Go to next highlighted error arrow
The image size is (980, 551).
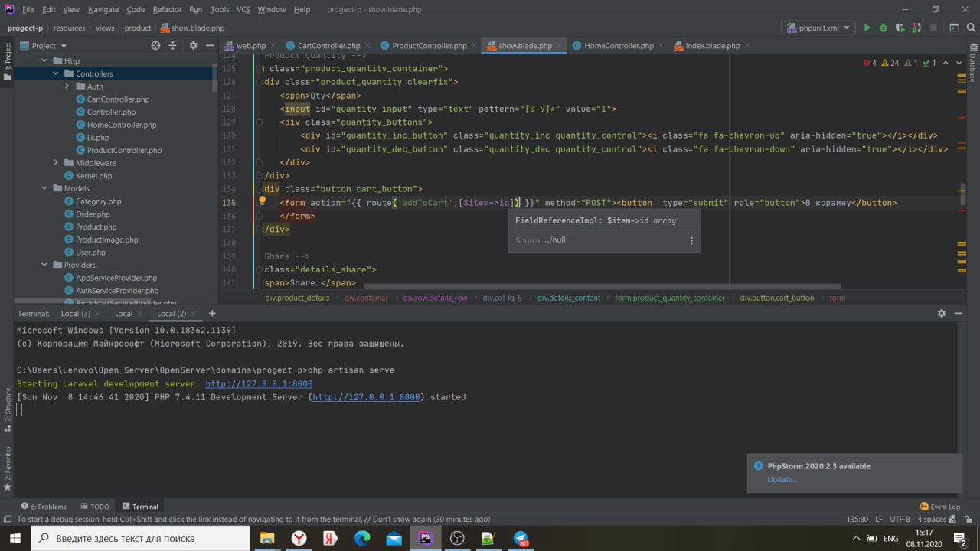(959, 63)
